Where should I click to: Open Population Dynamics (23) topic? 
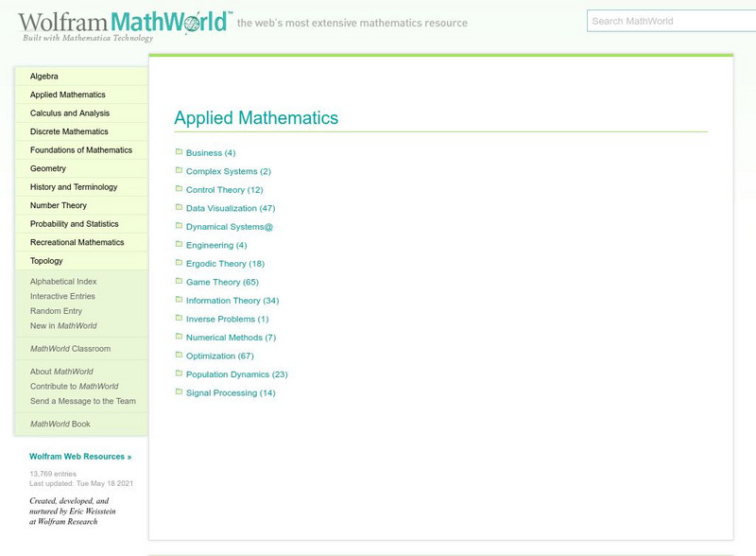point(236,374)
